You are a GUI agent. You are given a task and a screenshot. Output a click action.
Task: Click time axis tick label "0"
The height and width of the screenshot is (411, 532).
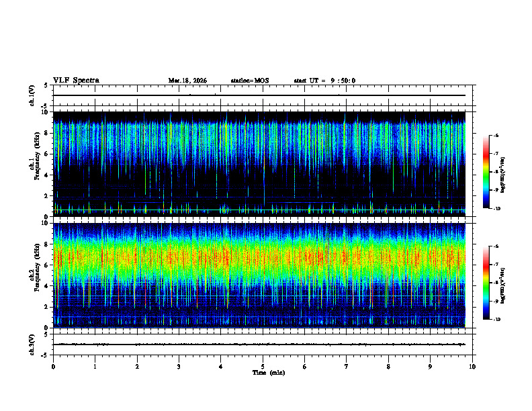[53, 367]
